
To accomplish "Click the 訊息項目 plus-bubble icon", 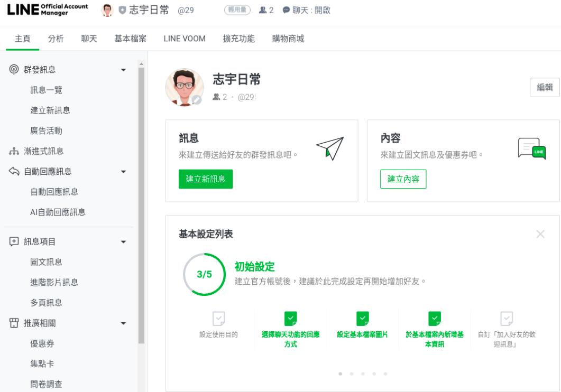I will click(x=14, y=241).
